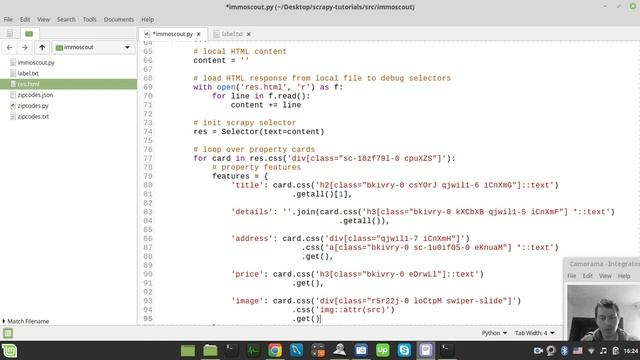
Task: Open the View menu
Action: pos(43,19)
